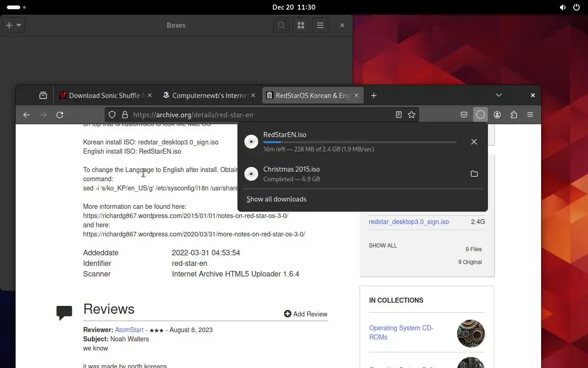Screen dimensions: 588x368
Task: Click the 2015/01/01 wordpress notes URL text
Action: tap(186, 216)
